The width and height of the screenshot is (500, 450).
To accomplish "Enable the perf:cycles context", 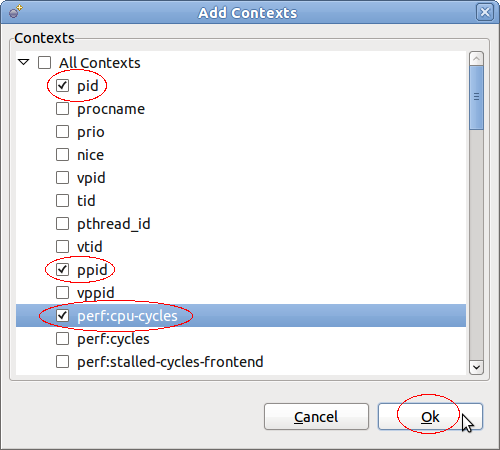I will pos(62,339).
